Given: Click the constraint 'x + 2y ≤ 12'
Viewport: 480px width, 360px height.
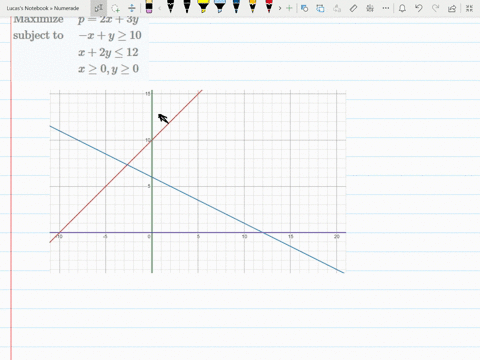Looking at the screenshot, I should tap(108, 52).
